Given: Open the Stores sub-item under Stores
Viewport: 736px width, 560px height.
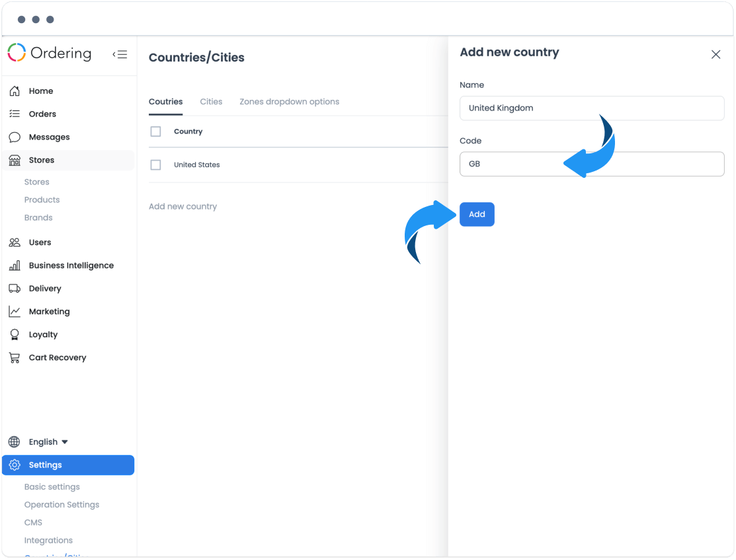Looking at the screenshot, I should coord(36,182).
